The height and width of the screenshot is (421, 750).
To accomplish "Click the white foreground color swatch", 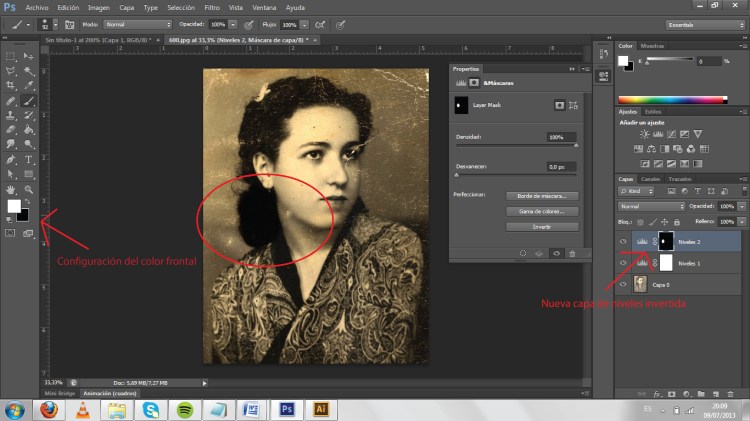I will pyautogui.click(x=13, y=206).
